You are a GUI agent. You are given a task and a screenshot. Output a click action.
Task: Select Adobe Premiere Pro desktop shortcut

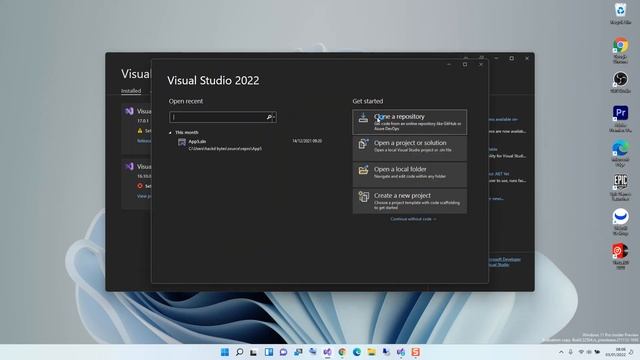click(620, 118)
